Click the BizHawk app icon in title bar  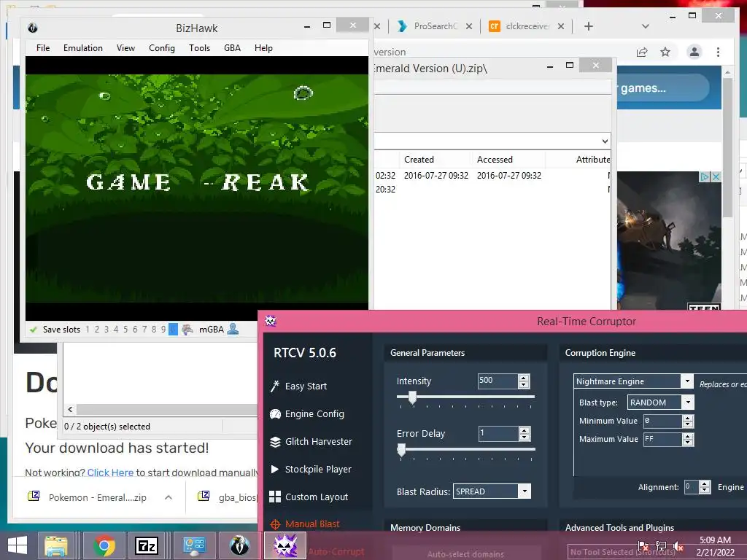pos(33,28)
